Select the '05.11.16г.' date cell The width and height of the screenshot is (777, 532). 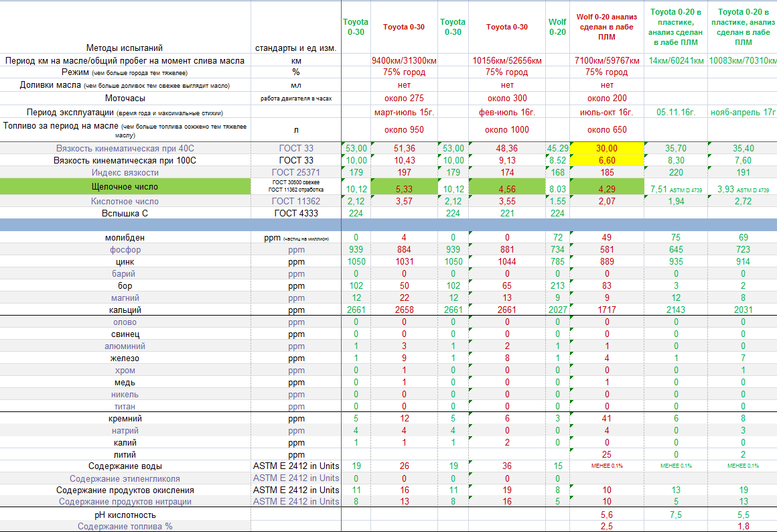[676, 113]
